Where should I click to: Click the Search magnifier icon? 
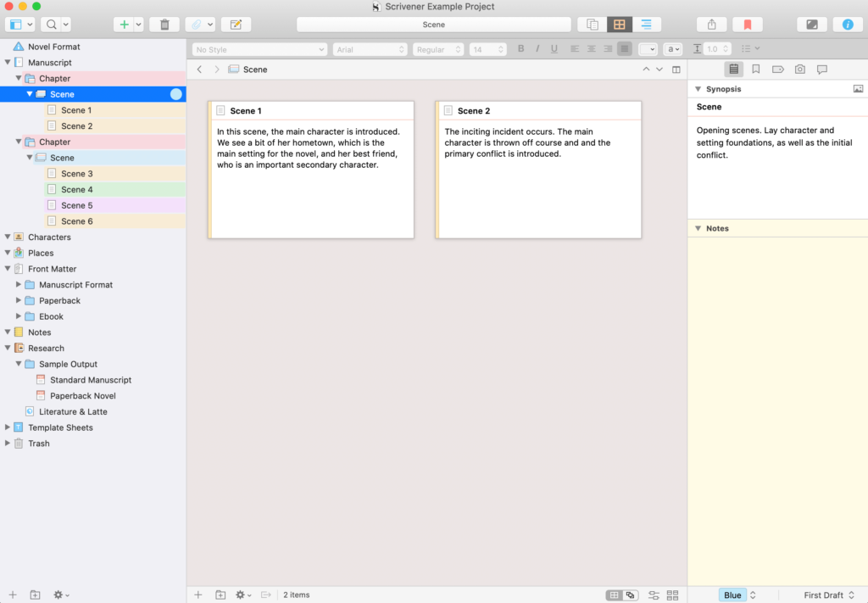pos(51,25)
